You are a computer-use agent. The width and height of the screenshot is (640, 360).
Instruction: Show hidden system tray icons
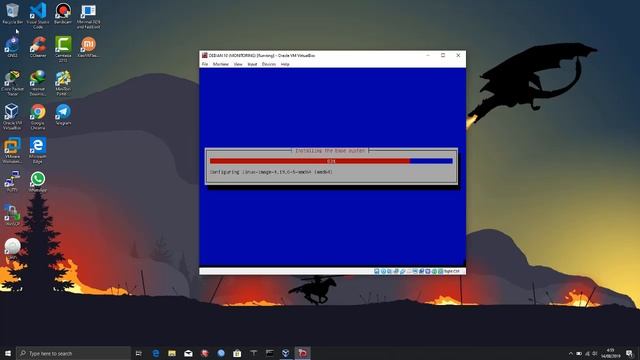[571, 353]
